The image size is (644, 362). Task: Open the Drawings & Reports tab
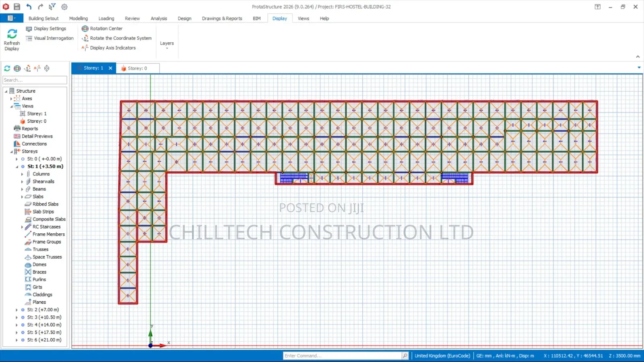tap(222, 19)
